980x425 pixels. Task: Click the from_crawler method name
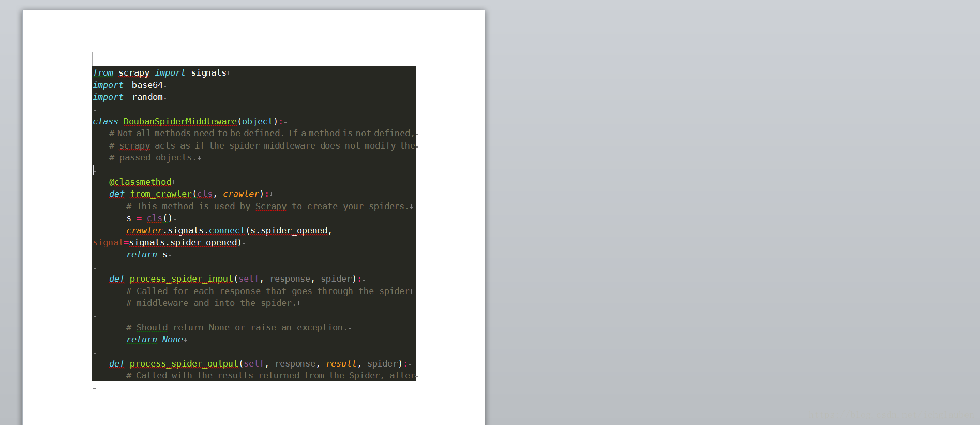point(161,194)
